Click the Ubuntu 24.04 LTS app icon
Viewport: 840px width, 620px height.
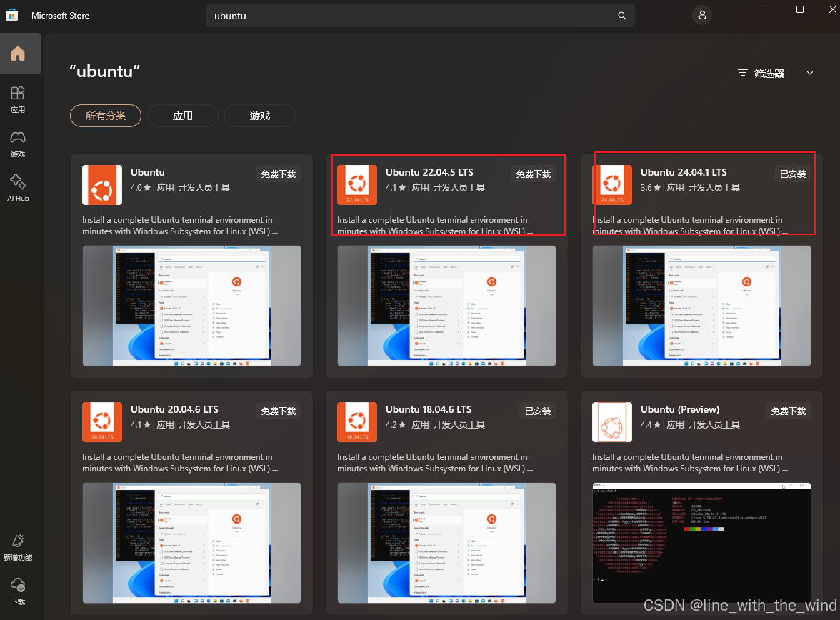point(611,185)
